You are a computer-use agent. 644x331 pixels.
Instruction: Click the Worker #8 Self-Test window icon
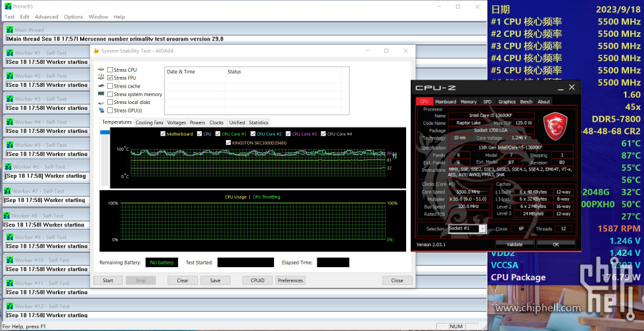[x=6, y=215]
